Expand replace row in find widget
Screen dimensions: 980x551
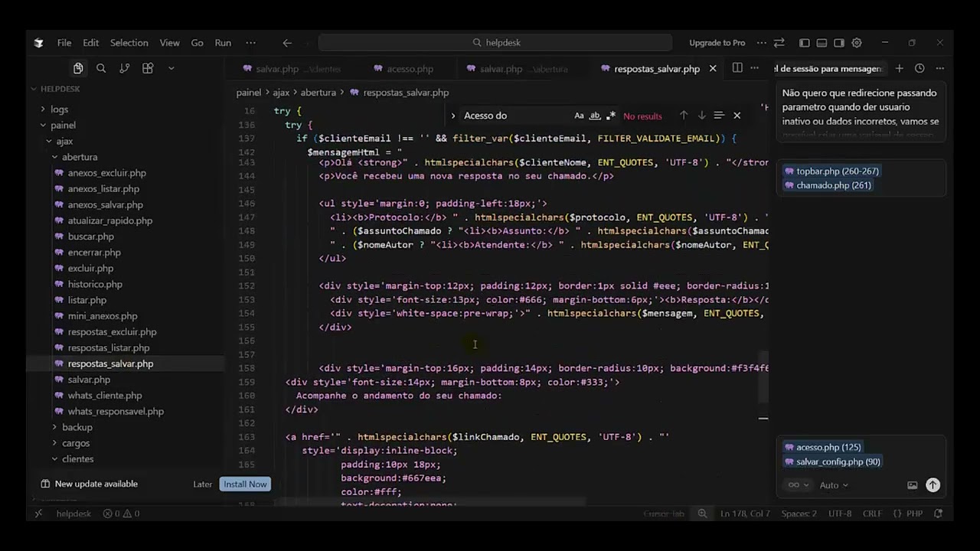[452, 116]
